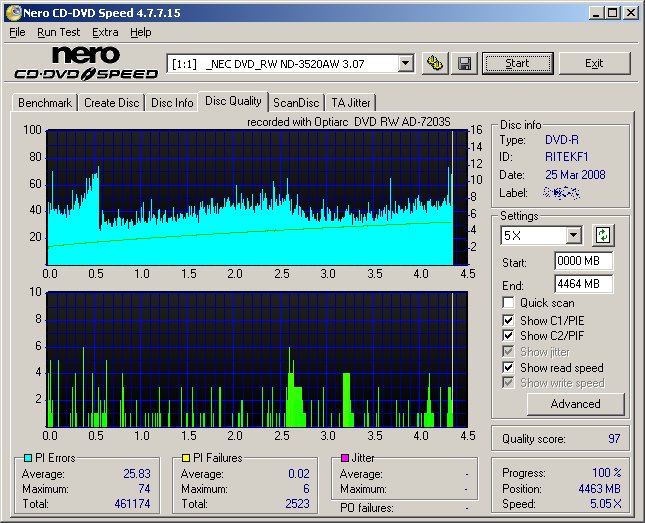The width and height of the screenshot is (645, 523).
Task: Click the Progress value 100 %
Action: [x=607, y=472]
